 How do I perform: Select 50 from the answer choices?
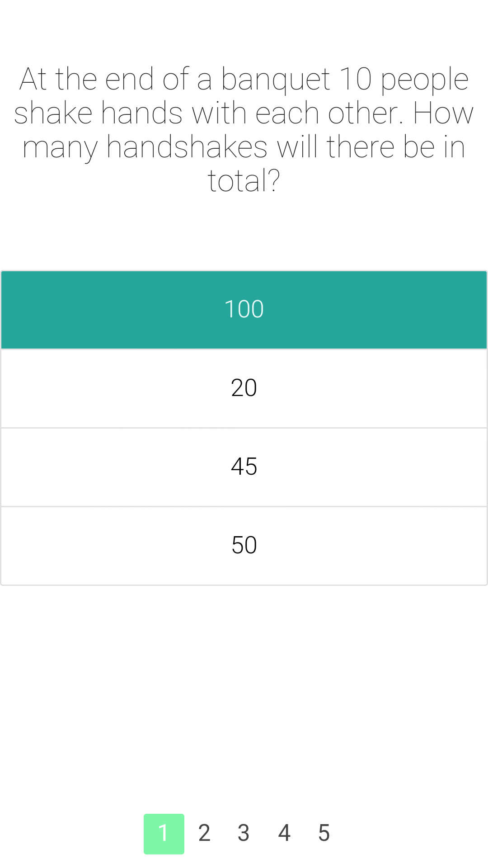(x=244, y=545)
